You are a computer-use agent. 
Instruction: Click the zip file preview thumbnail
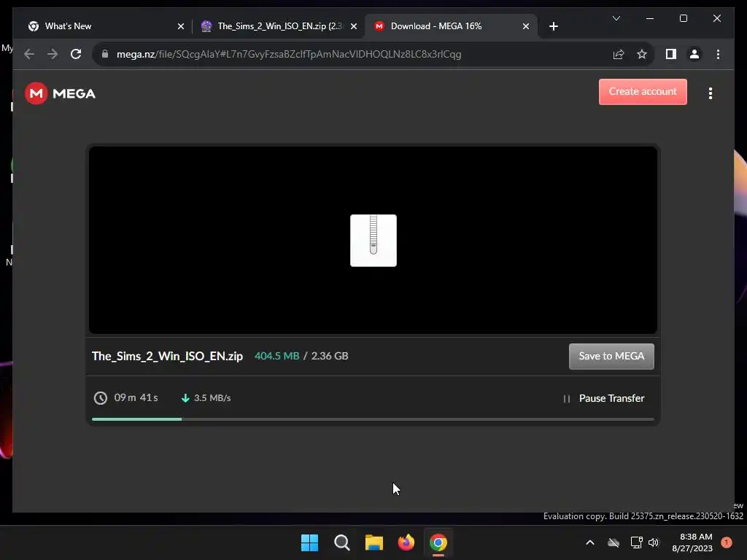[x=373, y=241]
